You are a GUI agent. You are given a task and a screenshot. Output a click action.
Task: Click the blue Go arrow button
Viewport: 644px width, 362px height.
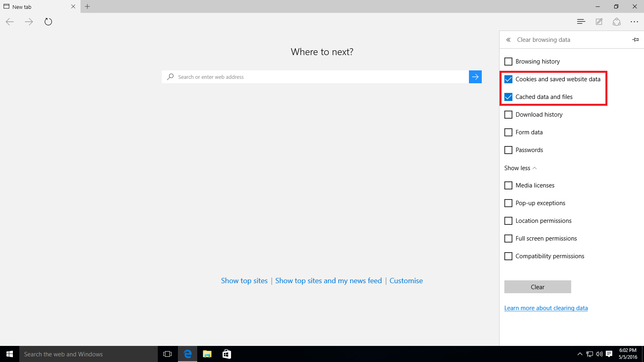coord(475,77)
